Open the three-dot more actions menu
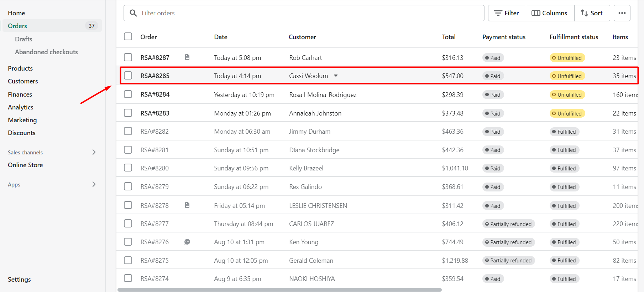644x292 pixels. (x=622, y=13)
